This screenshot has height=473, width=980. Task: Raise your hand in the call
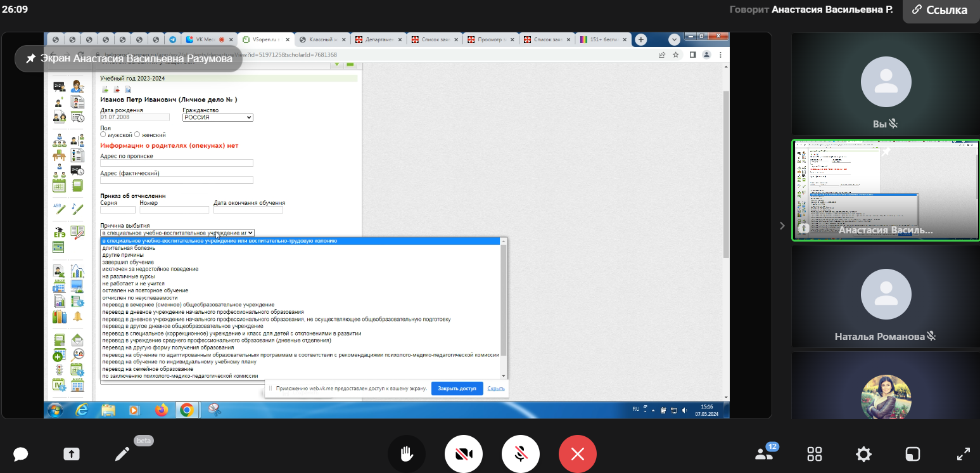click(x=407, y=454)
